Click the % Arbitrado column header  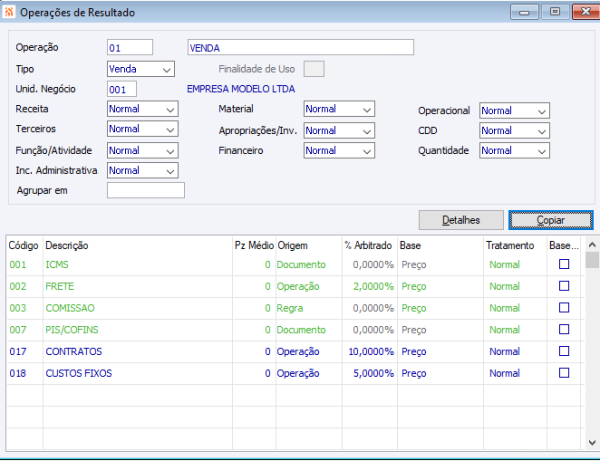[x=367, y=245]
